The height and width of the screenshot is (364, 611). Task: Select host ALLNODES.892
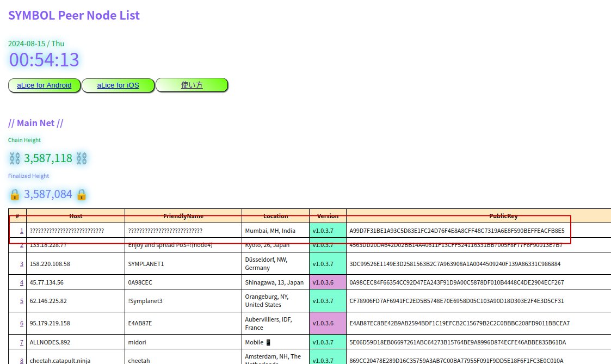(50, 342)
